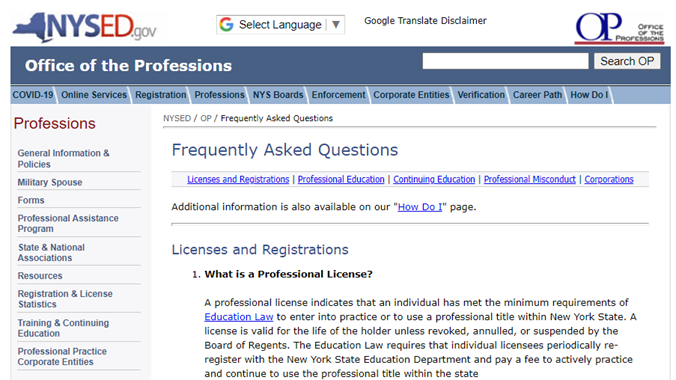Image resolution: width=676 pixels, height=380 pixels.
Task: Open the Select Language dropdown arrow
Action: (336, 25)
